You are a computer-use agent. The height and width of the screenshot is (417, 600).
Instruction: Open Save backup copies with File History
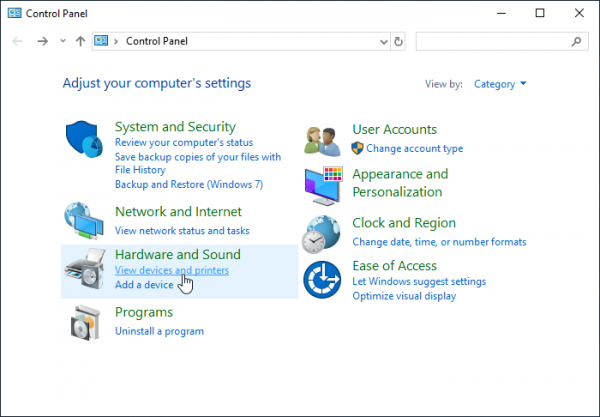pos(198,163)
